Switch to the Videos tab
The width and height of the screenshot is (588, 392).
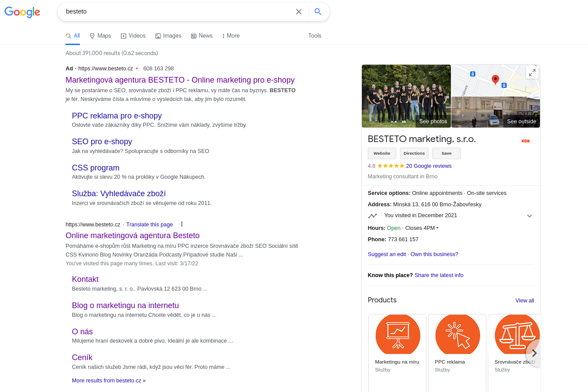(x=133, y=36)
